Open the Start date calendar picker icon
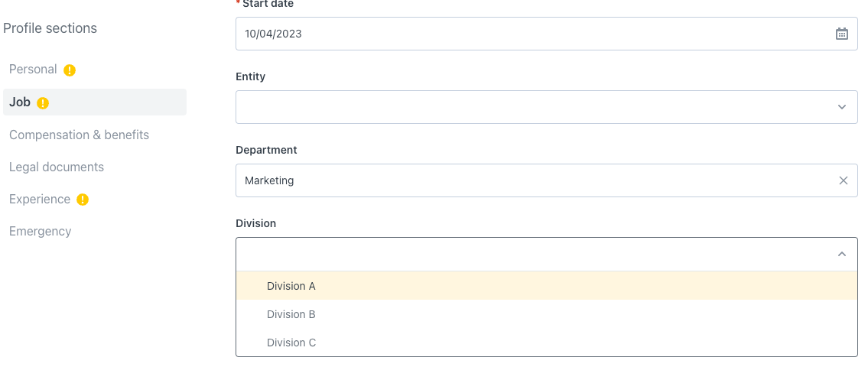 (x=841, y=34)
